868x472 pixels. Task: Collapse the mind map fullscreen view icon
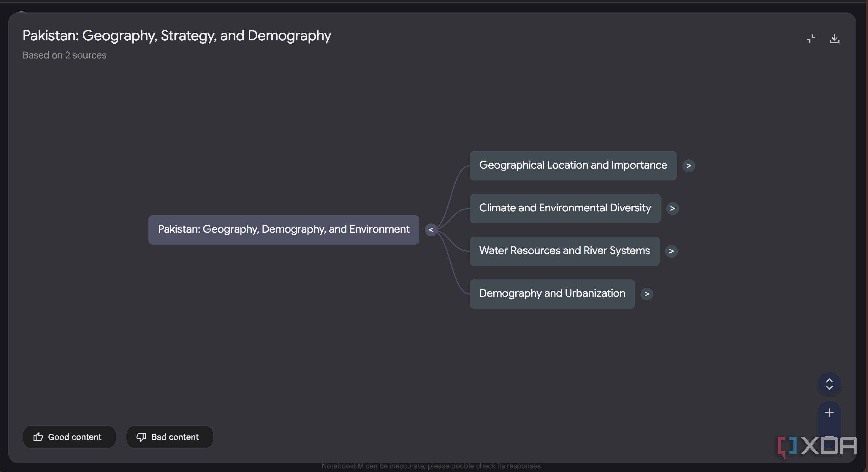click(x=811, y=39)
